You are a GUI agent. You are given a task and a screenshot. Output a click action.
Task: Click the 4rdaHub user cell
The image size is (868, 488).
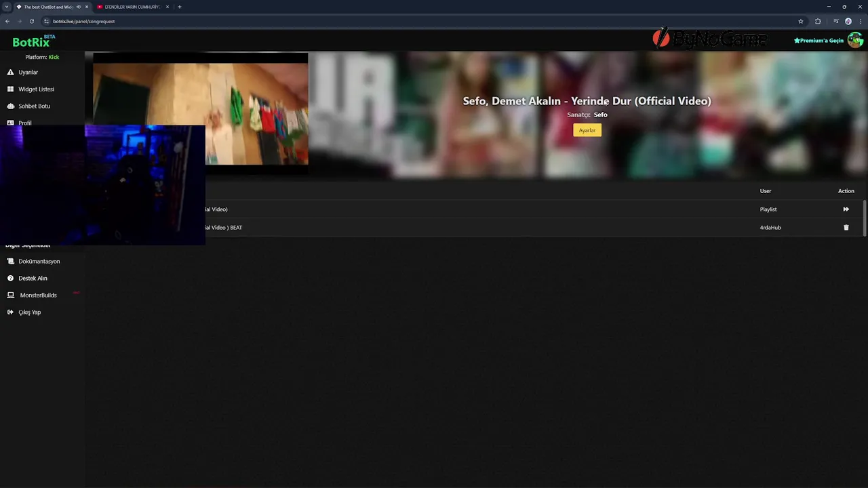point(770,228)
